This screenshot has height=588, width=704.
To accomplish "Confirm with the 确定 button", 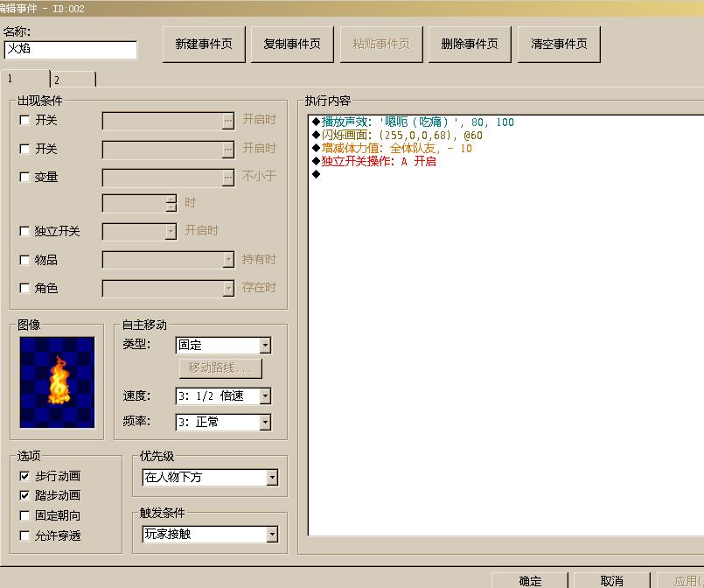I will [x=530, y=581].
